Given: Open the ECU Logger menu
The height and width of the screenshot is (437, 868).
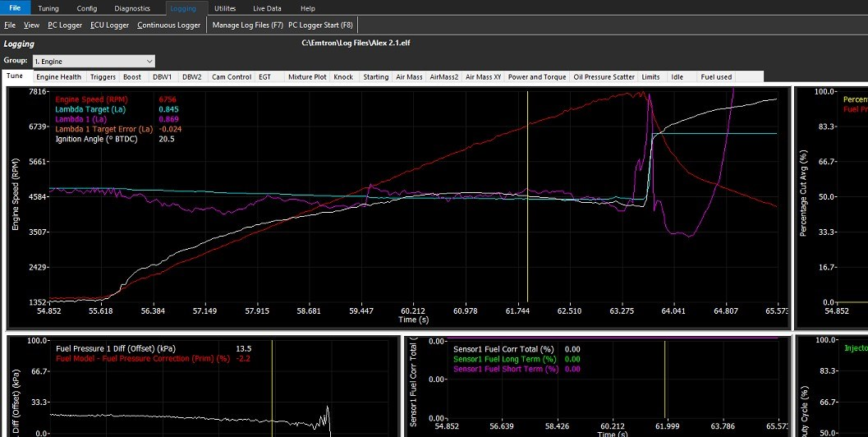Looking at the screenshot, I should (x=109, y=25).
